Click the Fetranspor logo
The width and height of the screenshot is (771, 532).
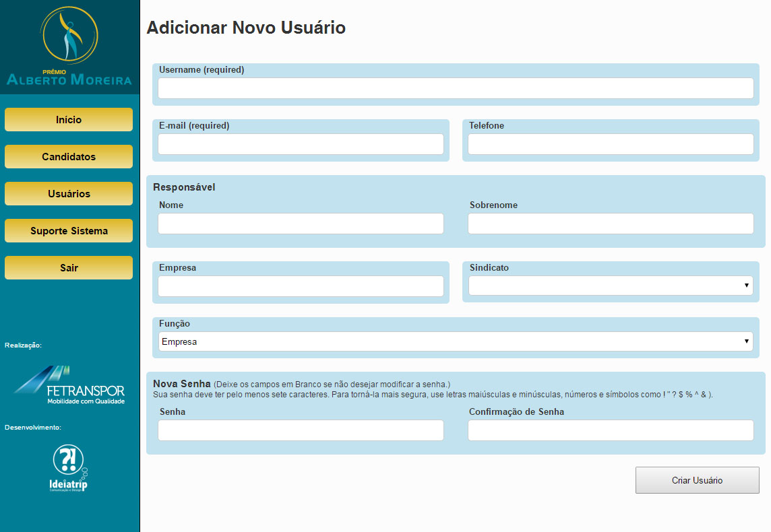pyautogui.click(x=69, y=385)
